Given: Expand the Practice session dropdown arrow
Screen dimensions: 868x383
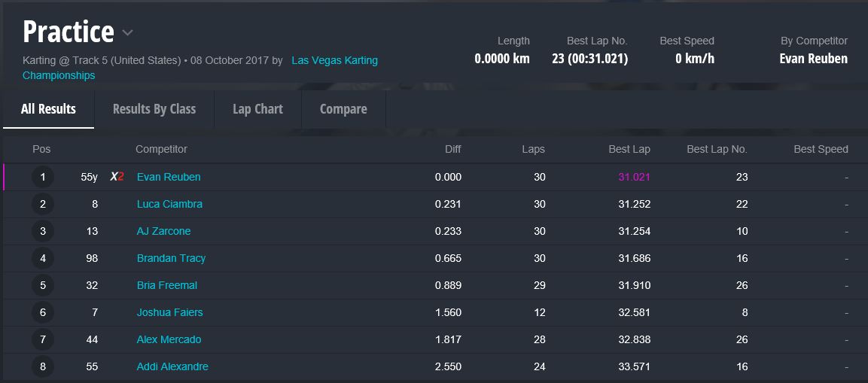Looking at the screenshot, I should tap(128, 32).
